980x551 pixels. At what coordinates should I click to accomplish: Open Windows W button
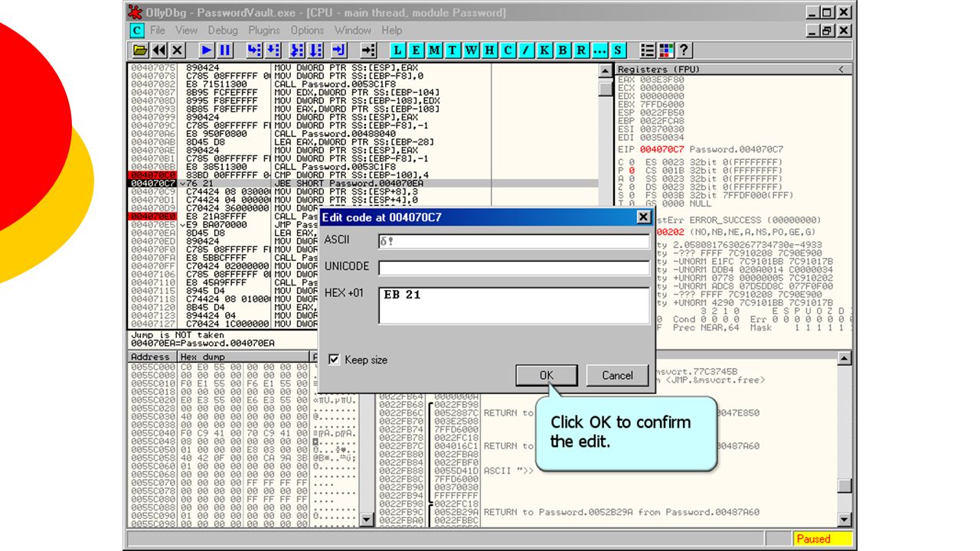pos(472,51)
